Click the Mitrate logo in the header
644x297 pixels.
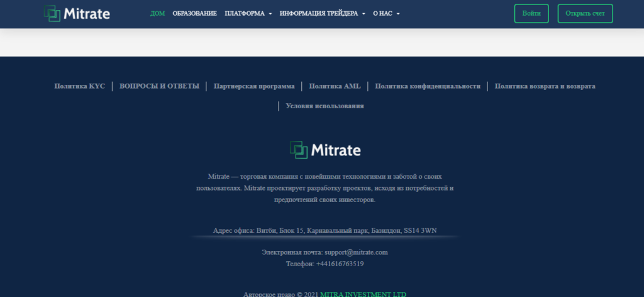[77, 14]
